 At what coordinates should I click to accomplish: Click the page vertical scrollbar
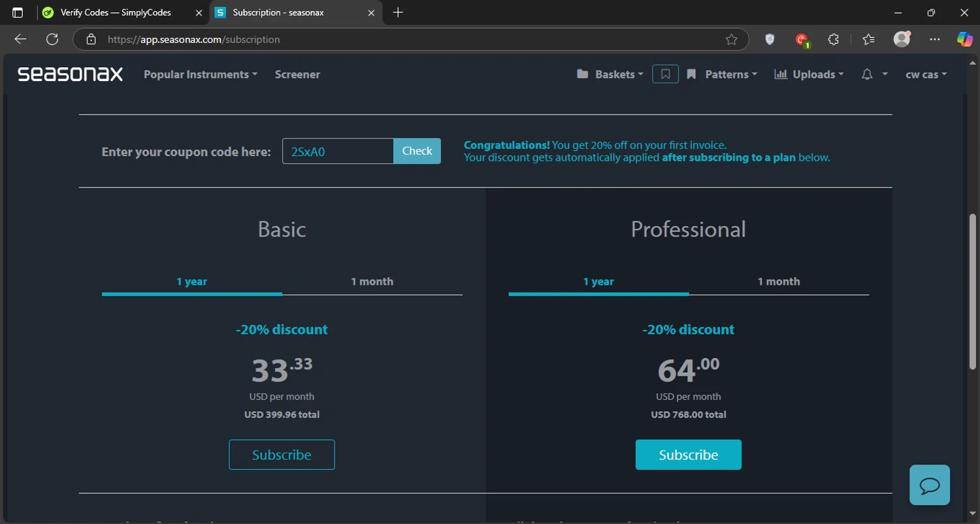click(973, 292)
